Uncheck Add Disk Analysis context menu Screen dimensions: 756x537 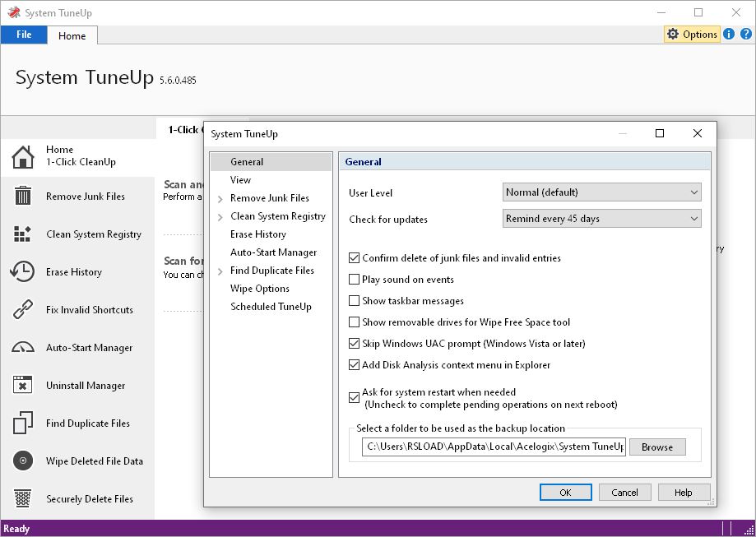tap(354, 364)
